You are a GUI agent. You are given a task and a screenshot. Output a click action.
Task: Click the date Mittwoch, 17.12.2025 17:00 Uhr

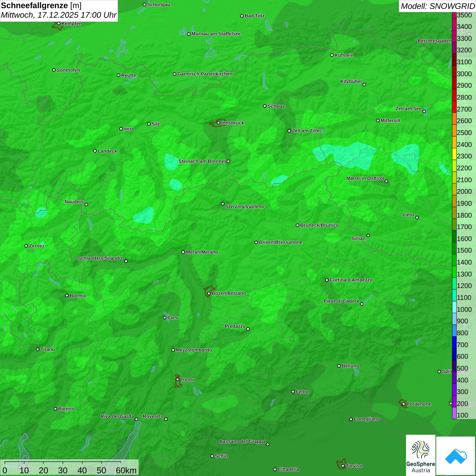[59, 15]
